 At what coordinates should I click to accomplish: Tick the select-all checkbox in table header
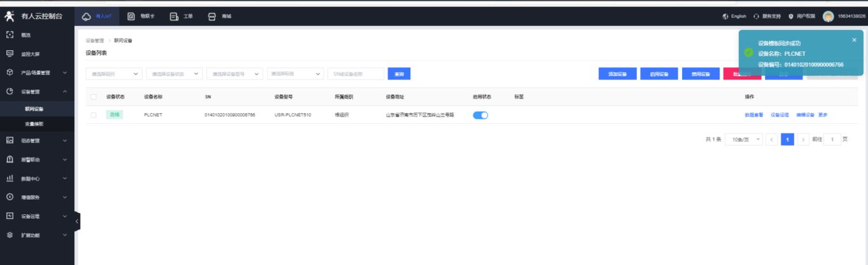(94, 97)
